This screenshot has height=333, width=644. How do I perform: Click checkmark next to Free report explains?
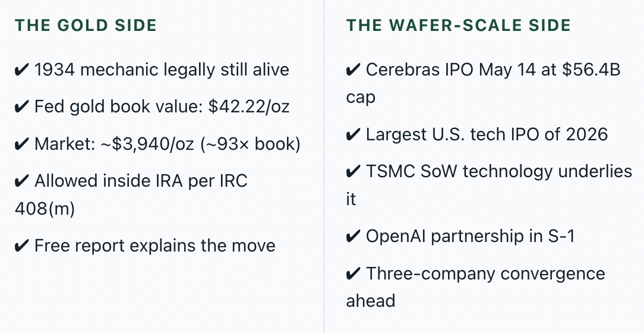click(22, 246)
